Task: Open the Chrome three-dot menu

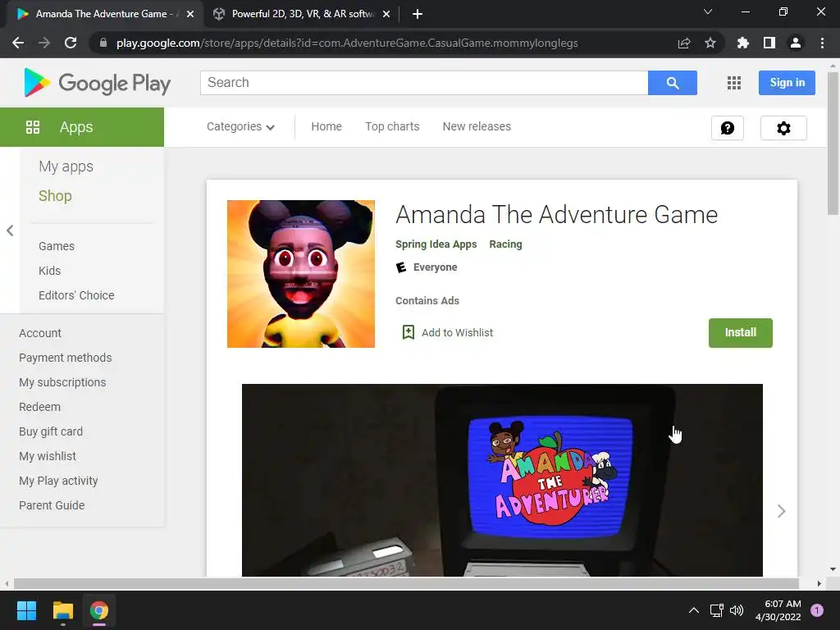Action: click(822, 43)
